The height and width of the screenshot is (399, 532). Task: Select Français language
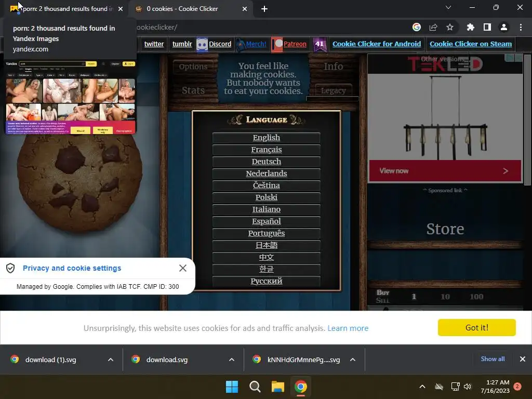pyautogui.click(x=267, y=150)
